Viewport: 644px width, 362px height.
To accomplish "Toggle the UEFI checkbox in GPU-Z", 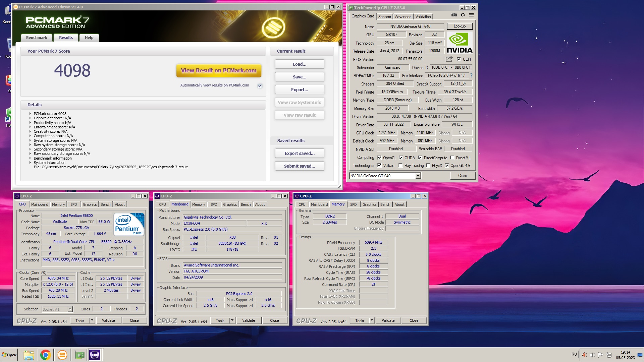I will point(459,59).
